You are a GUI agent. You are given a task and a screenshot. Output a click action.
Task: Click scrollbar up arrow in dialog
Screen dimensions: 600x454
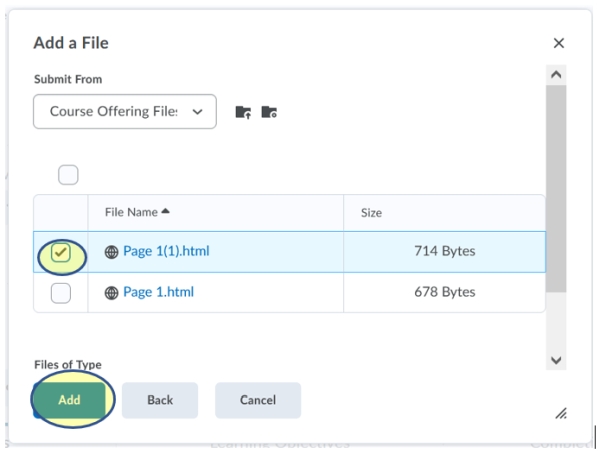[x=557, y=75]
